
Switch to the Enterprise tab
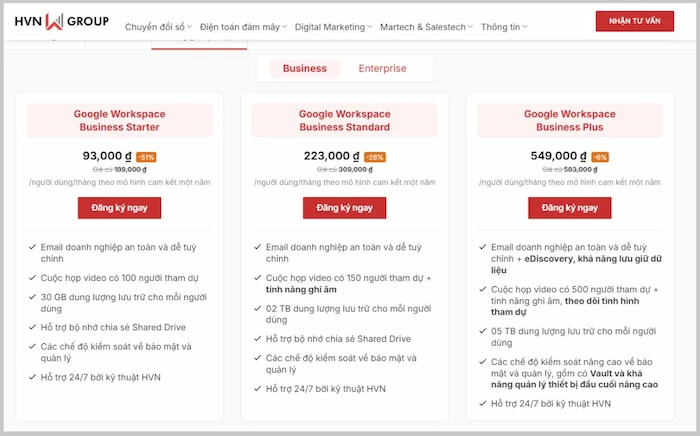pyautogui.click(x=382, y=69)
